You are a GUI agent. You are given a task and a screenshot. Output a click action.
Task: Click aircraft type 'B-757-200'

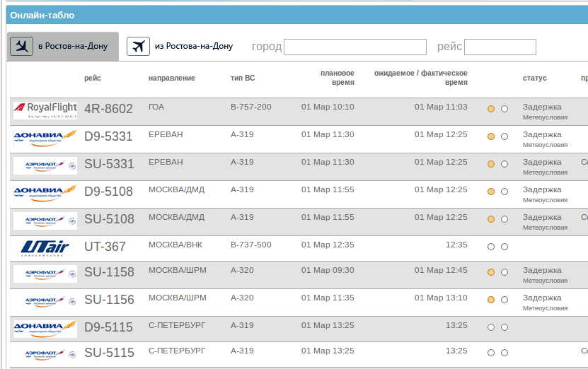tap(251, 107)
